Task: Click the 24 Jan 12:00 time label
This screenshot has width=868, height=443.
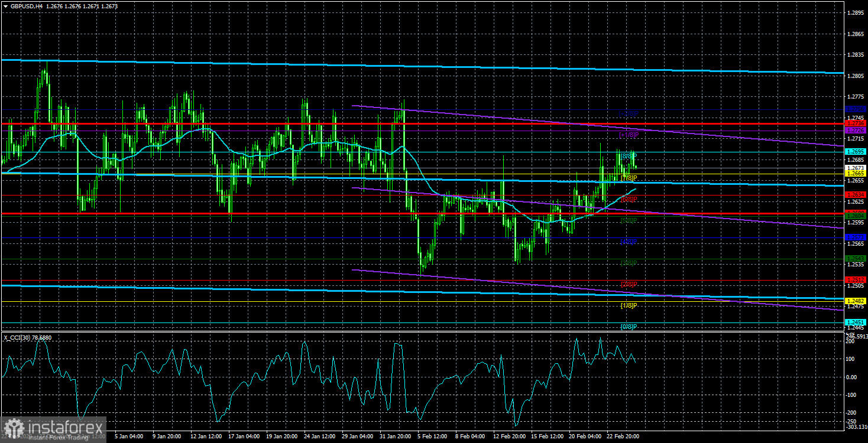Action: 320,437
